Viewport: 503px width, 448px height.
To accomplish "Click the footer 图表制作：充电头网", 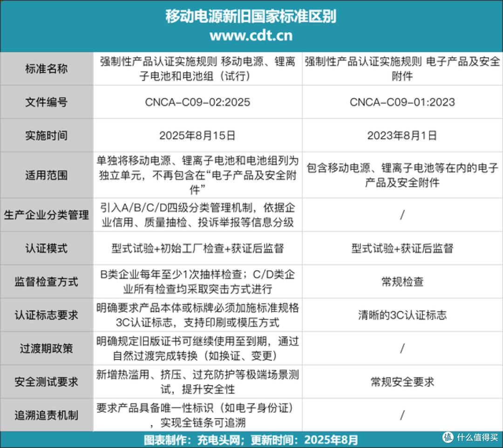I will click(x=191, y=440).
